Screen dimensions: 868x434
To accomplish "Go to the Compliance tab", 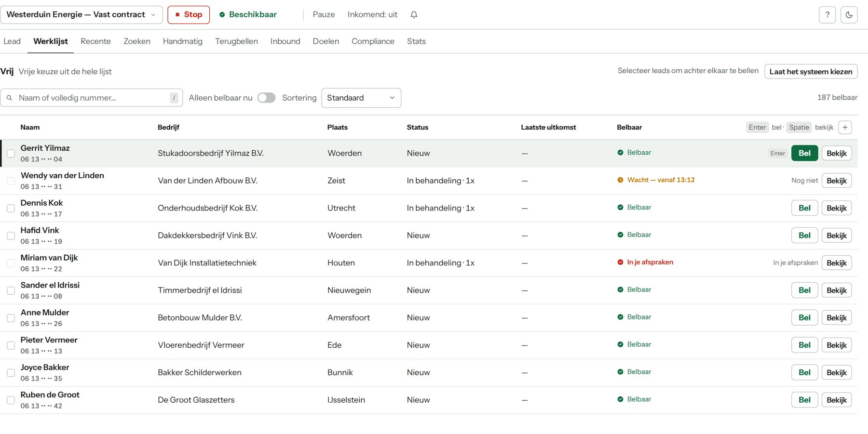I will pyautogui.click(x=373, y=41).
